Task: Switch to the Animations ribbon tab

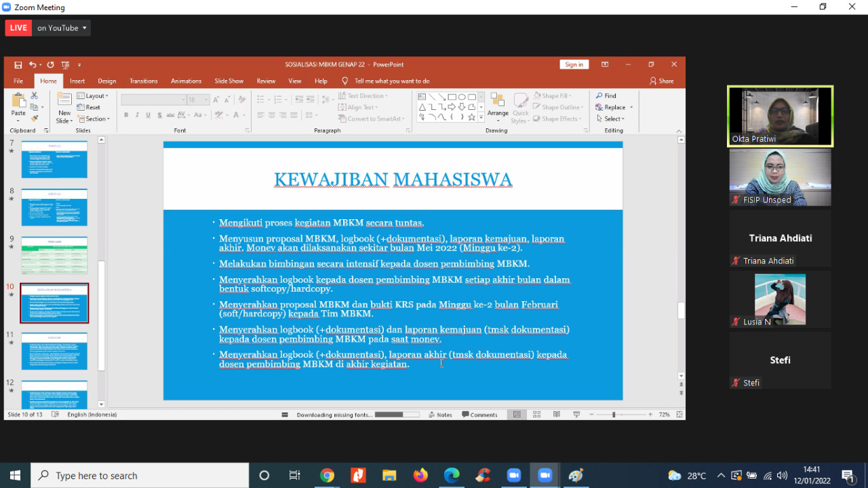Action: [186, 80]
